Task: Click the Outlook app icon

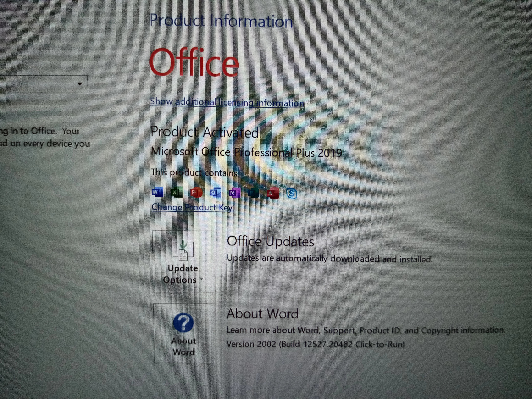Action: coord(215,193)
